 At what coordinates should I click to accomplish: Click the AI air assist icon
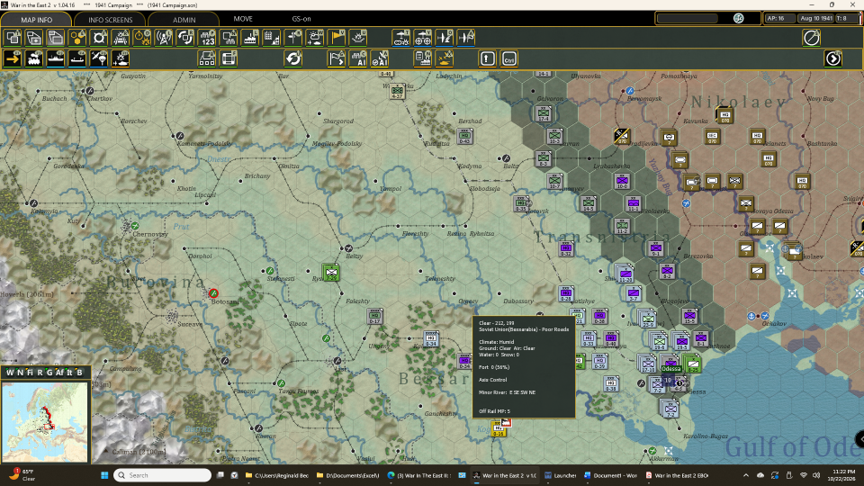[x=380, y=58]
